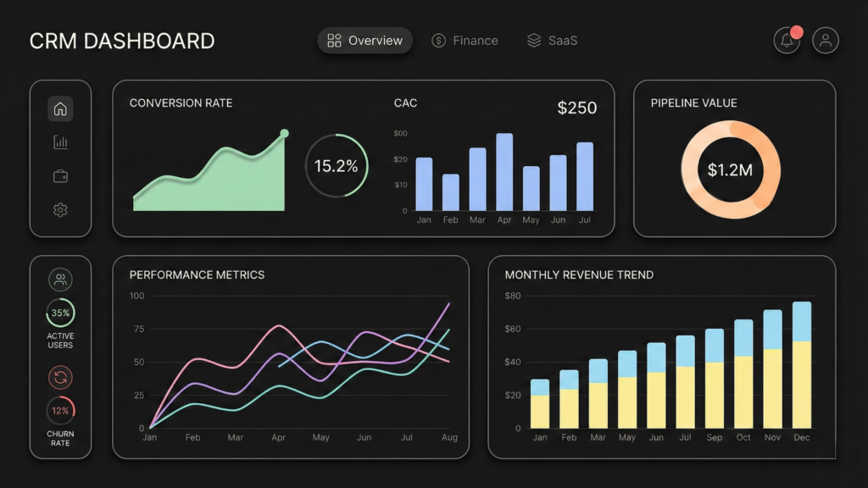Select the Dec bar in Monthly Revenue Trend
Screen dimensions: 868x488
[801, 364]
